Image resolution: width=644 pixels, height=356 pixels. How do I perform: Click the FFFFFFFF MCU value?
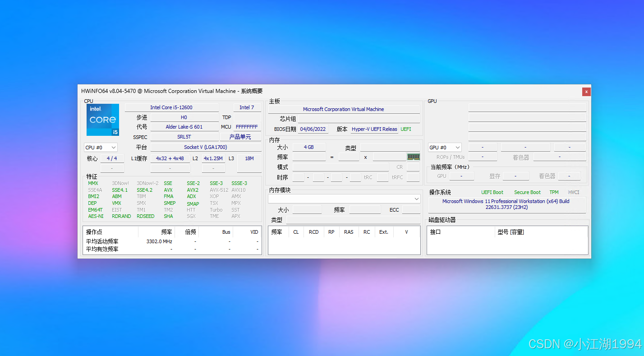click(x=247, y=127)
